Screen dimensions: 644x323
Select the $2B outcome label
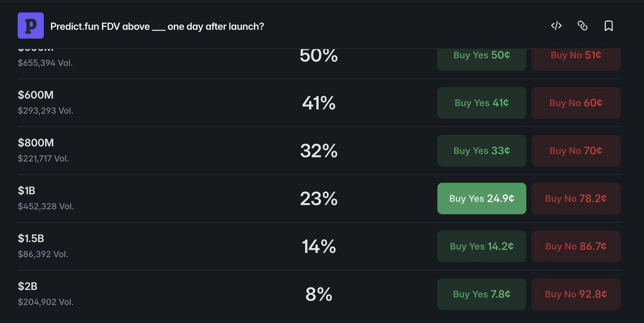click(x=27, y=286)
